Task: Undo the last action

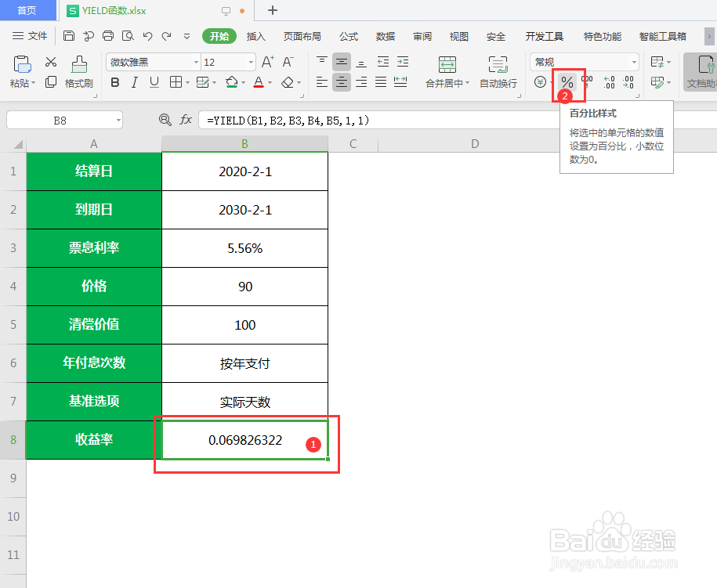Action: (x=147, y=36)
